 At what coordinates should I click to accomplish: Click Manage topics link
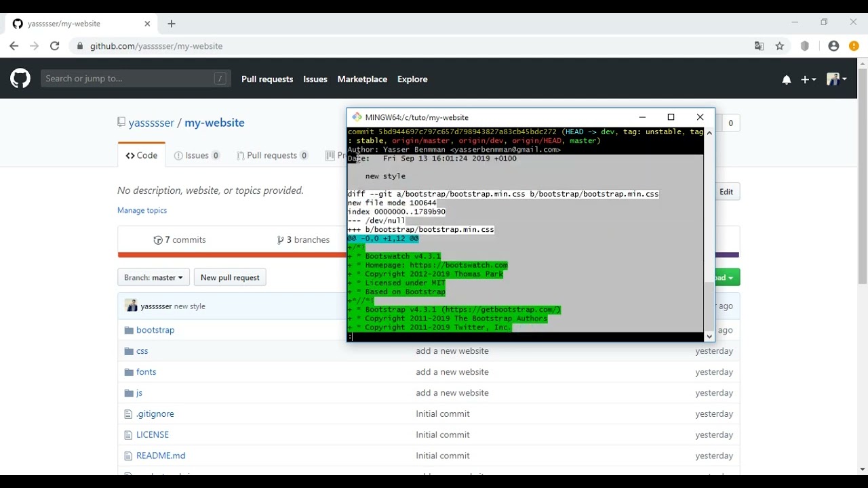[x=142, y=210]
